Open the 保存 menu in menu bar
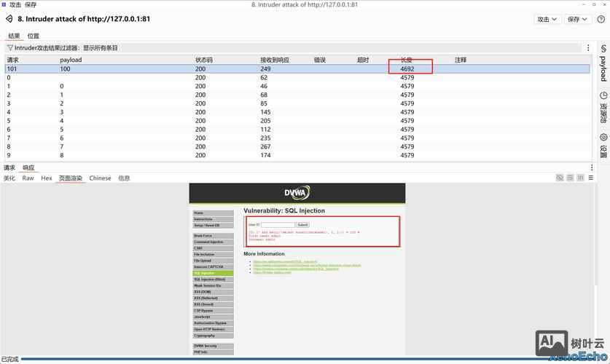The width and height of the screenshot is (610, 364). pos(31,4)
